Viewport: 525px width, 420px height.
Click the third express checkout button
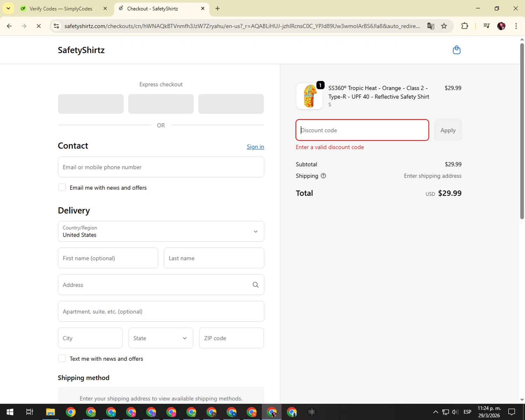click(231, 104)
